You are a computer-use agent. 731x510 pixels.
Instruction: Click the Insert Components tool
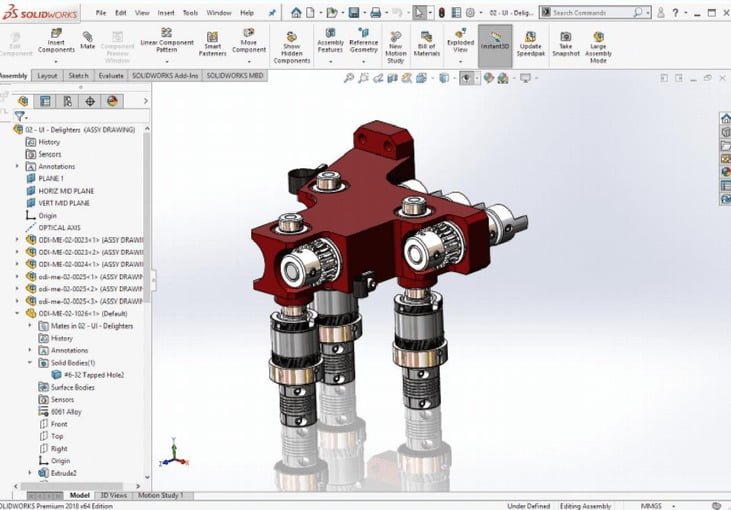pos(56,41)
